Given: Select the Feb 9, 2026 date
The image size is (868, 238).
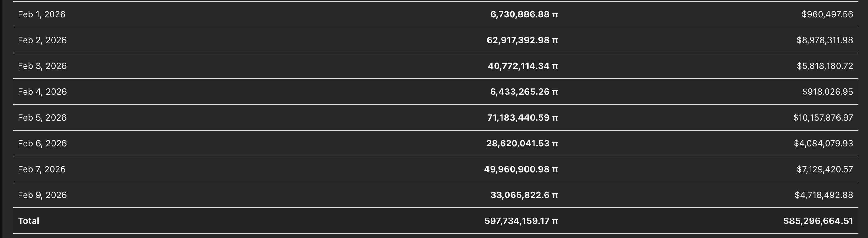Looking at the screenshot, I should tap(42, 195).
